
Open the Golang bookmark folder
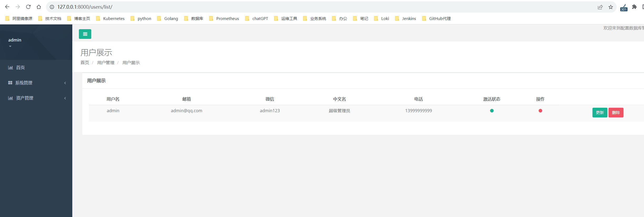168,18
